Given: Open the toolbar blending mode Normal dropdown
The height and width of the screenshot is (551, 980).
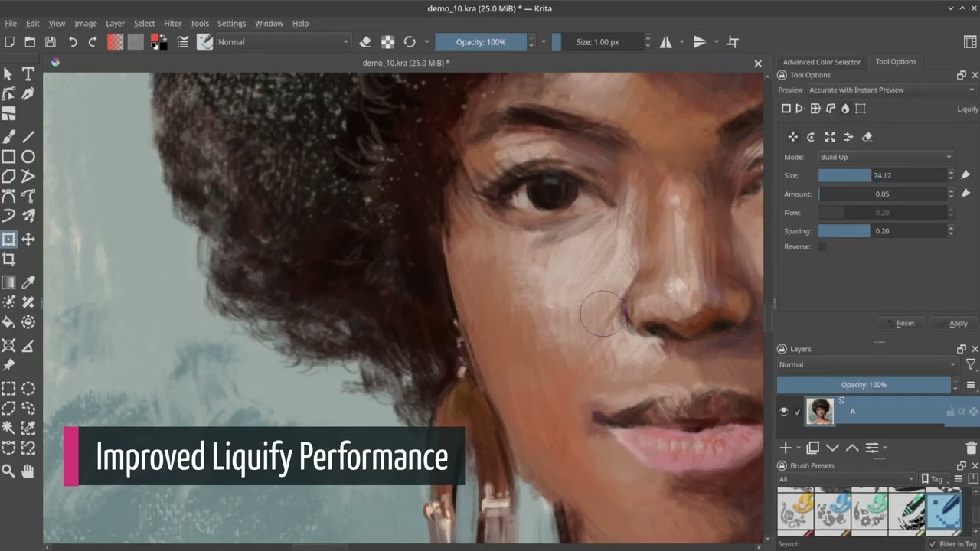Looking at the screenshot, I should click(x=283, y=42).
